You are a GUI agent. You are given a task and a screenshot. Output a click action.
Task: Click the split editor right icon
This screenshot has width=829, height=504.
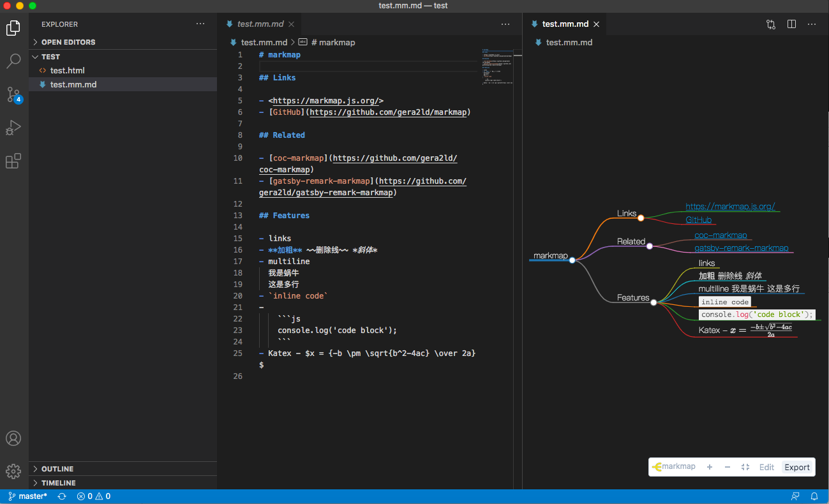pos(791,24)
